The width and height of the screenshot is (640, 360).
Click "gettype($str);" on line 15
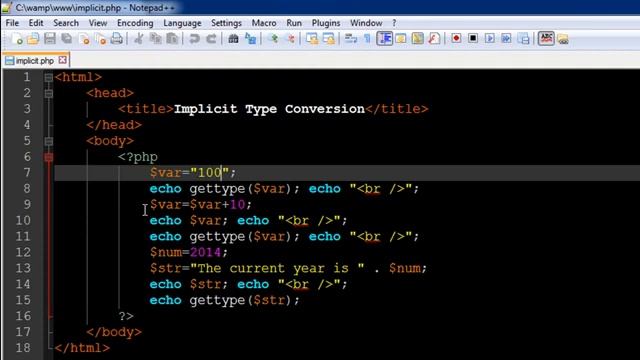(x=244, y=300)
